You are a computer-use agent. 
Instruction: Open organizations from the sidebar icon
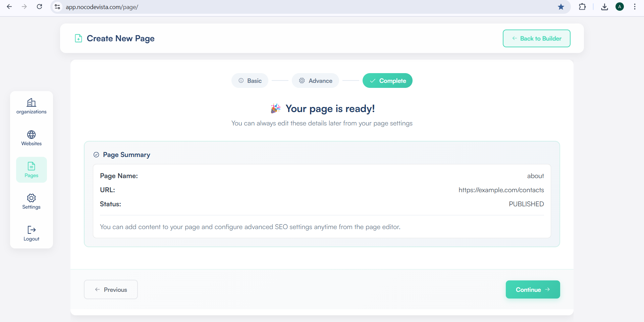pyautogui.click(x=32, y=103)
